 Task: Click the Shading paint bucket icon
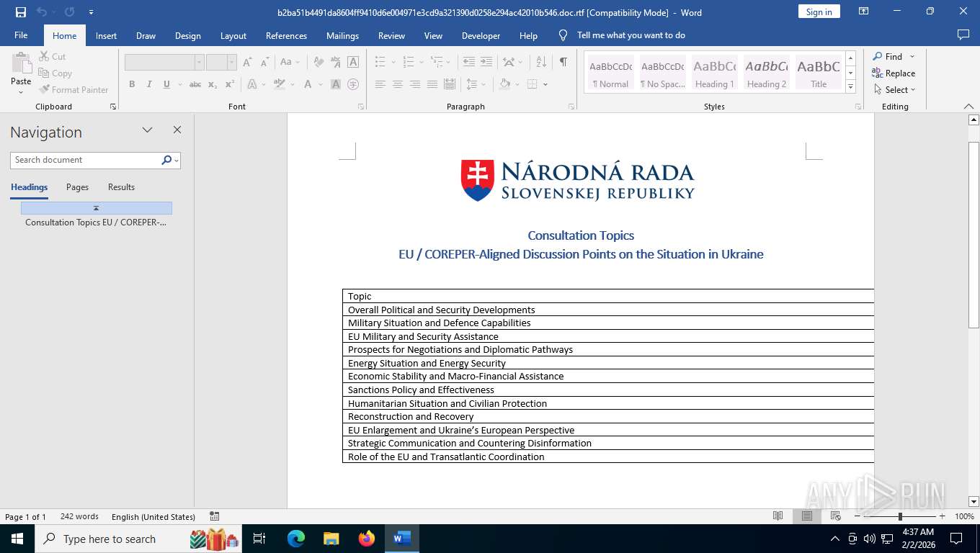[505, 84]
